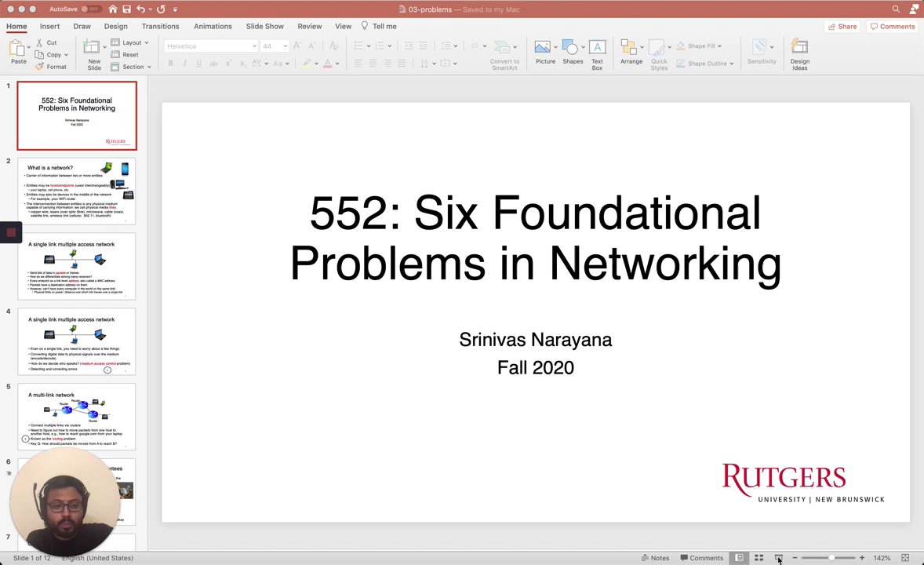924x565 pixels.
Task: Center the text alignment
Action: pos(373,63)
